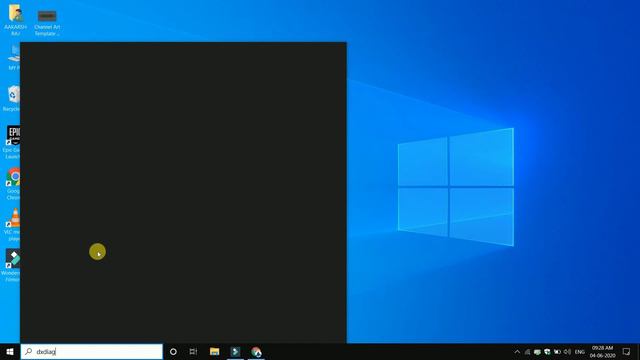640x360 pixels.
Task: Select the My PC desktop icon
Action: pyautogui.click(x=13, y=57)
